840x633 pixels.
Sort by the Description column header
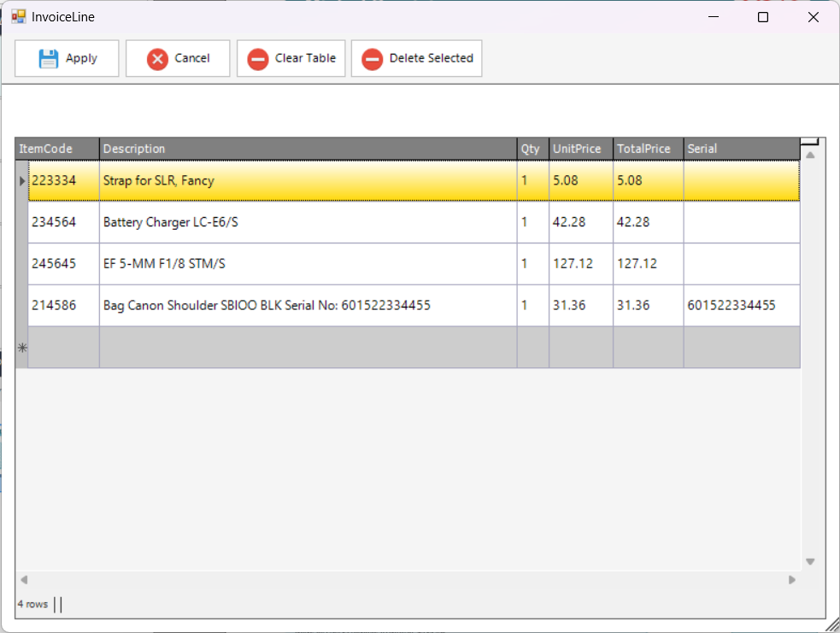click(308, 149)
